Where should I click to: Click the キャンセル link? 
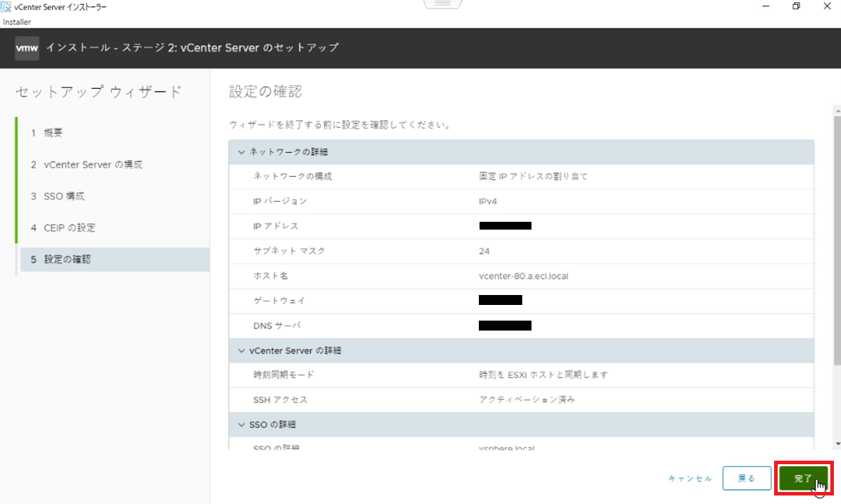pyautogui.click(x=689, y=478)
